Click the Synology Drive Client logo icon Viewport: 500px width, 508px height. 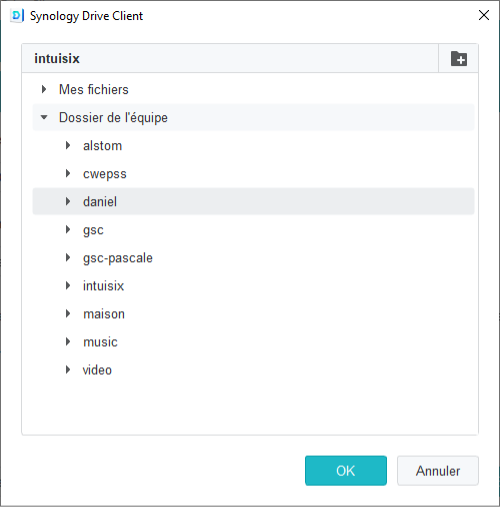(17, 16)
